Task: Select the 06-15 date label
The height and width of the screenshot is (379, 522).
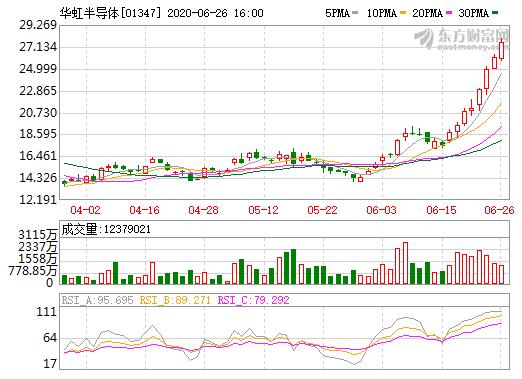Action: point(441,210)
